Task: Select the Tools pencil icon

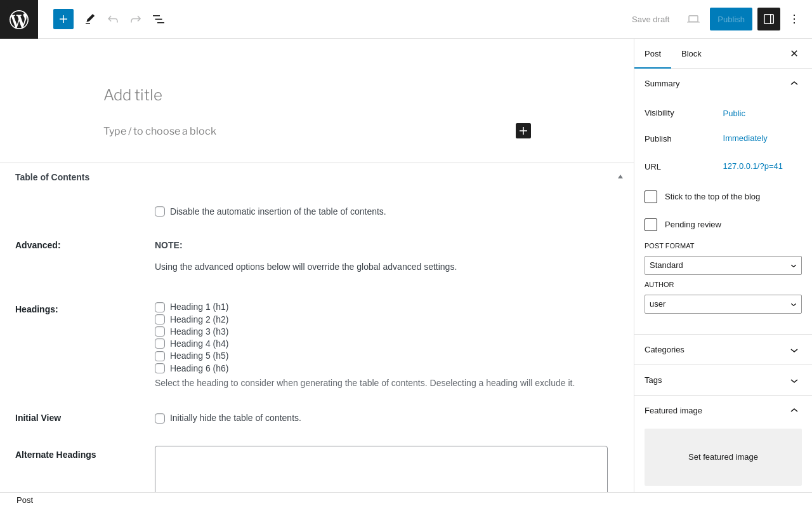Action: pyautogui.click(x=90, y=19)
